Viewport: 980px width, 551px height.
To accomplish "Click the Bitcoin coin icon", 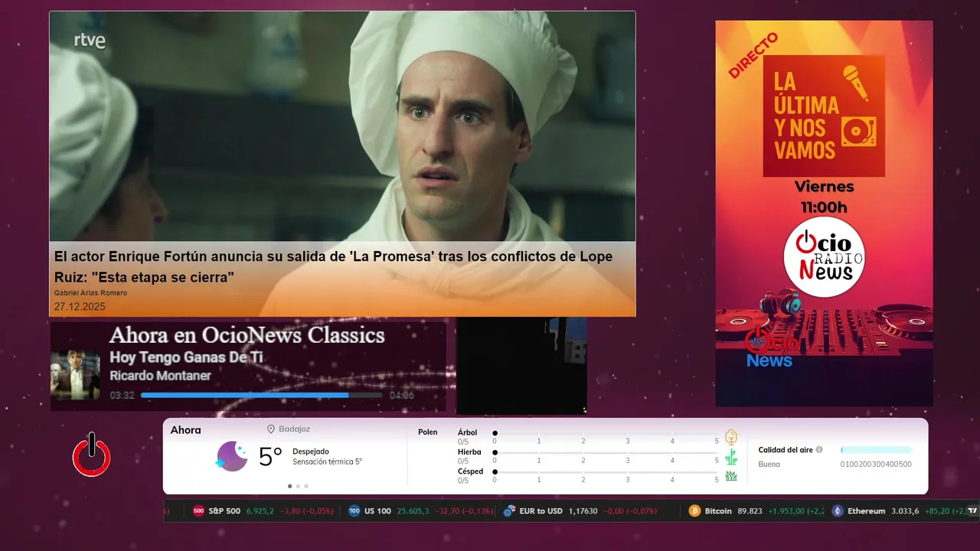I will tap(694, 511).
